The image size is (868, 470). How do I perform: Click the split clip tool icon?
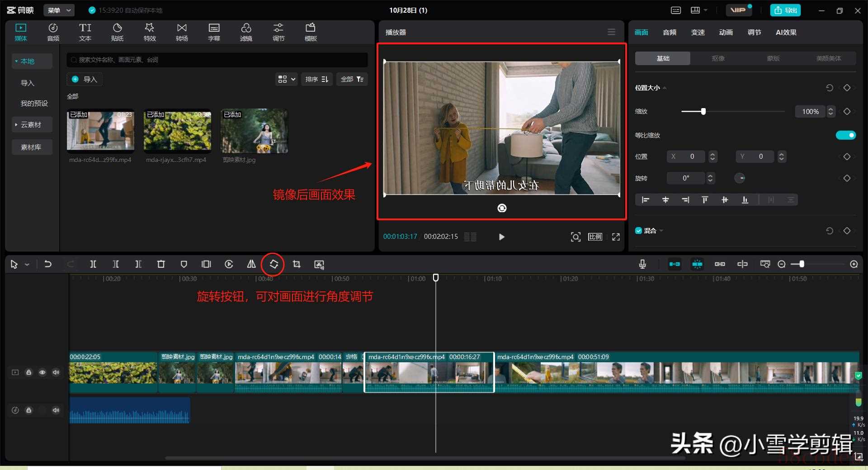93,264
